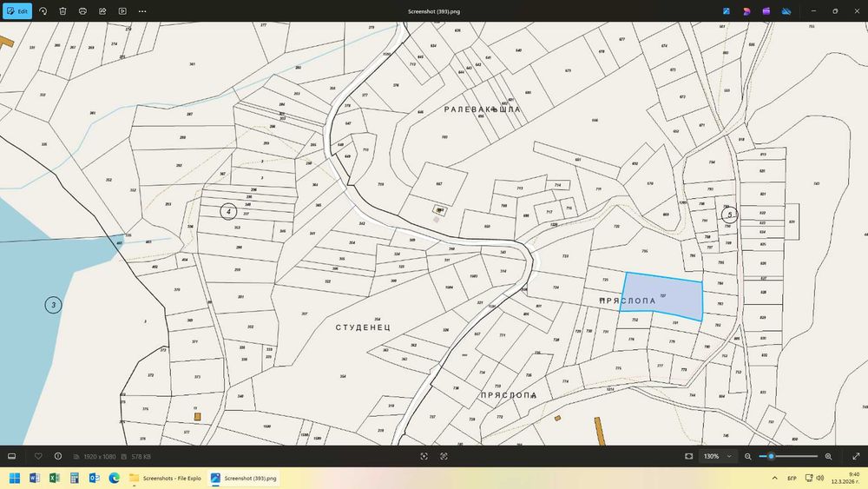Click the 1920 x 1080 dimensions text
This screenshot has width=868, height=489.
click(x=100, y=457)
